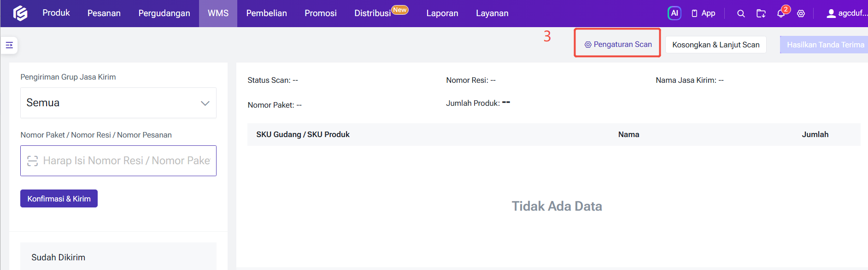The image size is (868, 270).
Task: Click the search magnifier icon
Action: (x=741, y=13)
